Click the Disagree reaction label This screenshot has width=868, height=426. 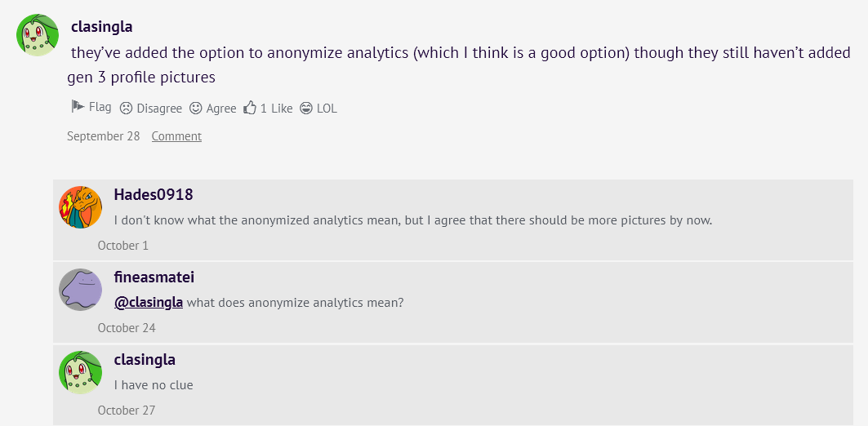(x=159, y=108)
